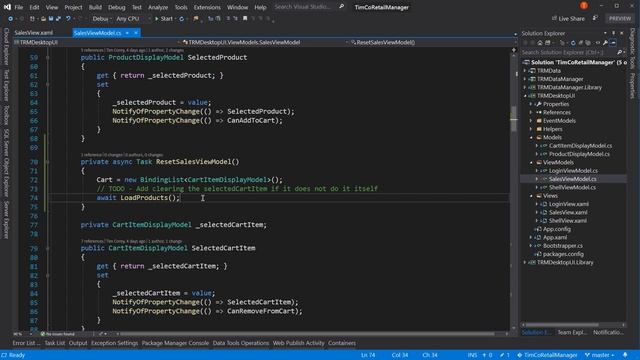
Task: Toggle Show All Files in Solution Explorer
Action: (x=588, y=43)
